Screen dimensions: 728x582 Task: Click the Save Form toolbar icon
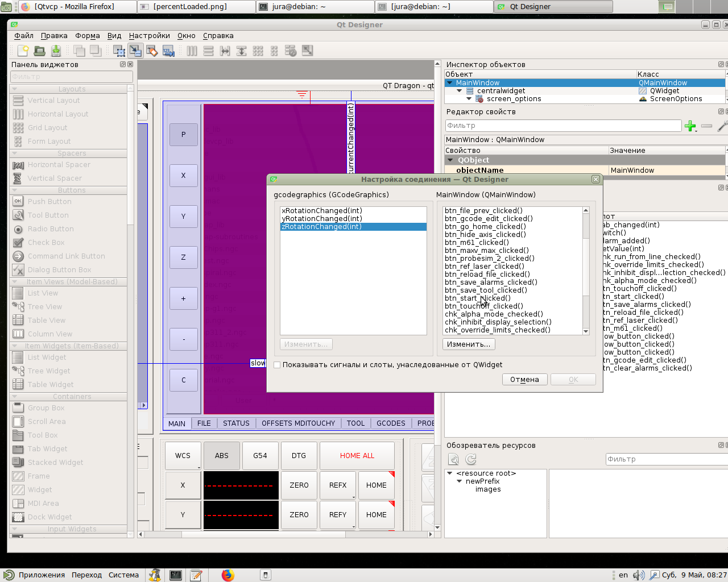pos(56,51)
